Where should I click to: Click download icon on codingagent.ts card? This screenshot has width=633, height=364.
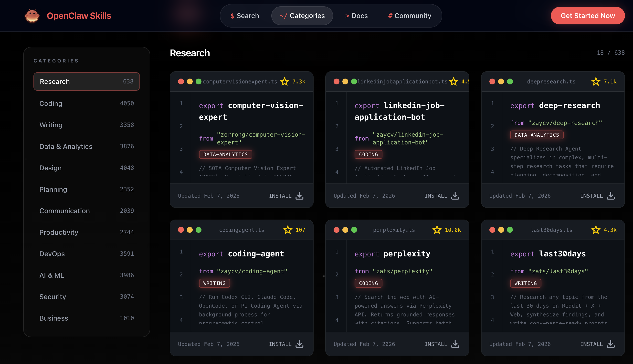click(x=299, y=344)
